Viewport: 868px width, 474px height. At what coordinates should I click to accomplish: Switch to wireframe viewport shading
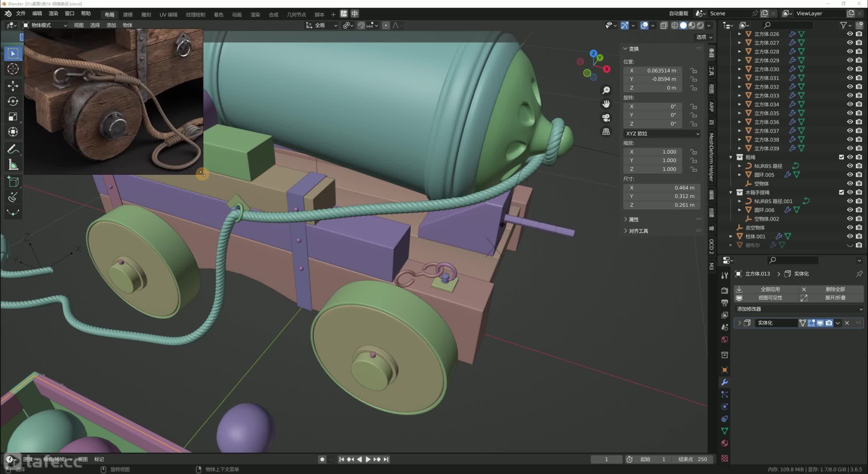(x=675, y=25)
